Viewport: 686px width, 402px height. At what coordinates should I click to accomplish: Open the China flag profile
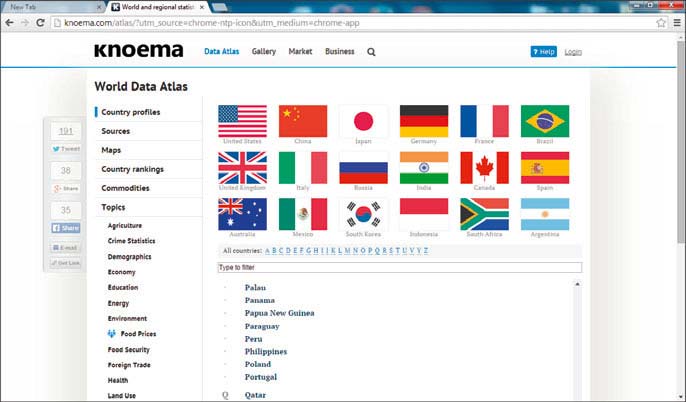[303, 121]
